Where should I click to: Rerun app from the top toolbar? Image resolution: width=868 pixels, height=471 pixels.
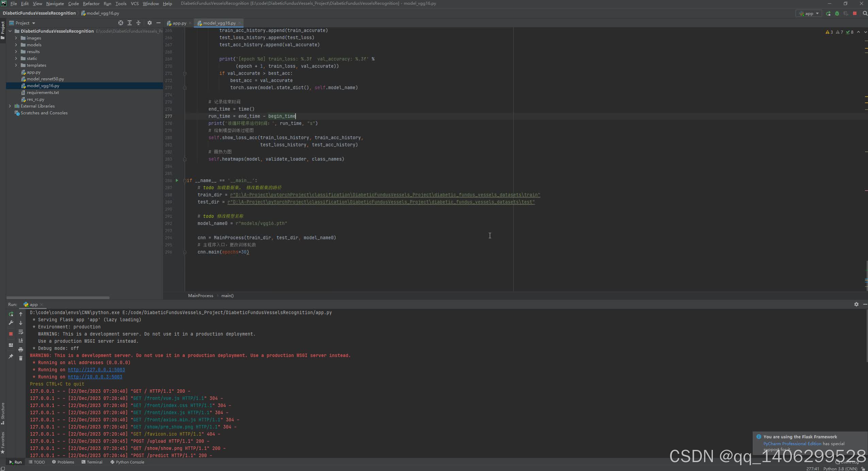(828, 13)
